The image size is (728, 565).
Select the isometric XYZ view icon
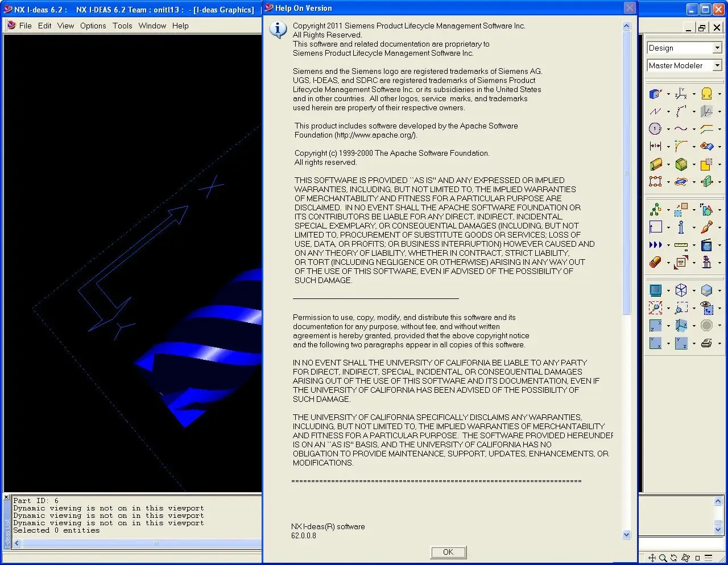click(x=681, y=326)
